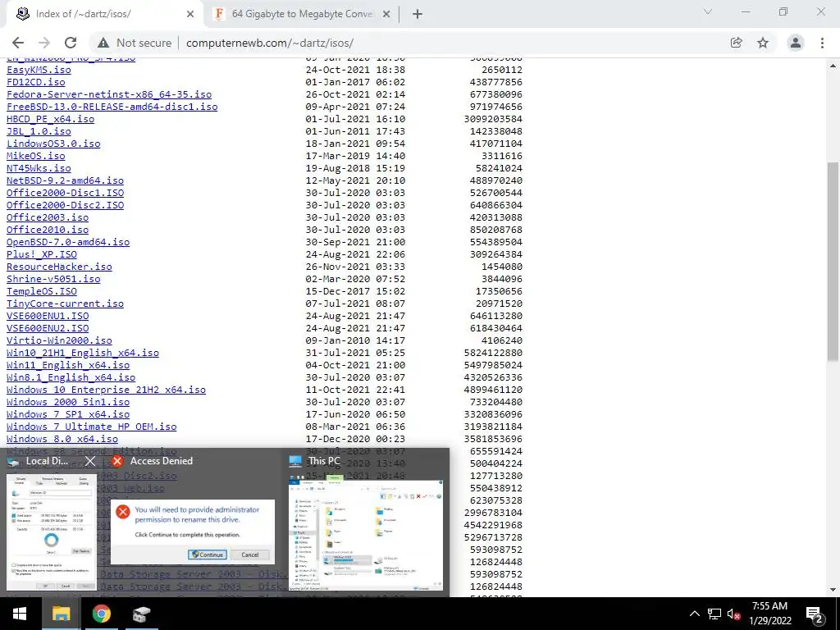The image size is (840, 630).
Task: Open OpenBSD-7.0-amd64.iso link
Action: (68, 242)
